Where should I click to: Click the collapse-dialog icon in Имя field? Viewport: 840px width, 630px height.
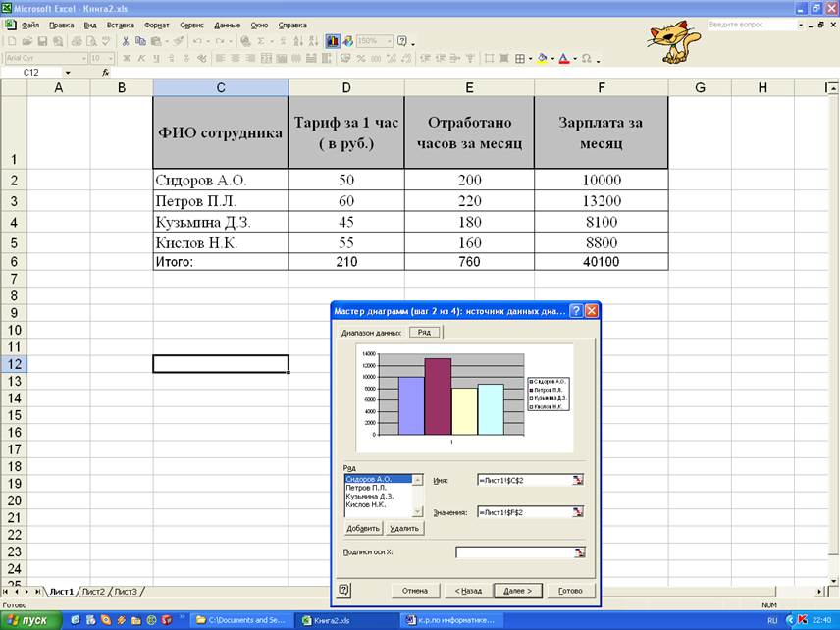(x=578, y=480)
